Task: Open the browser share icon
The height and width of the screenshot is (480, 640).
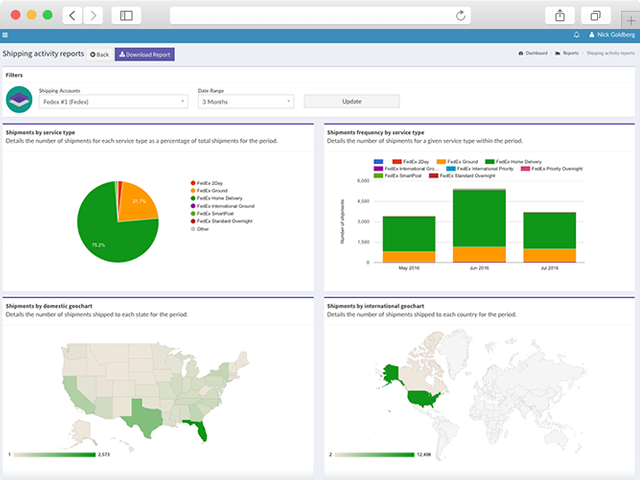Action: [560, 16]
